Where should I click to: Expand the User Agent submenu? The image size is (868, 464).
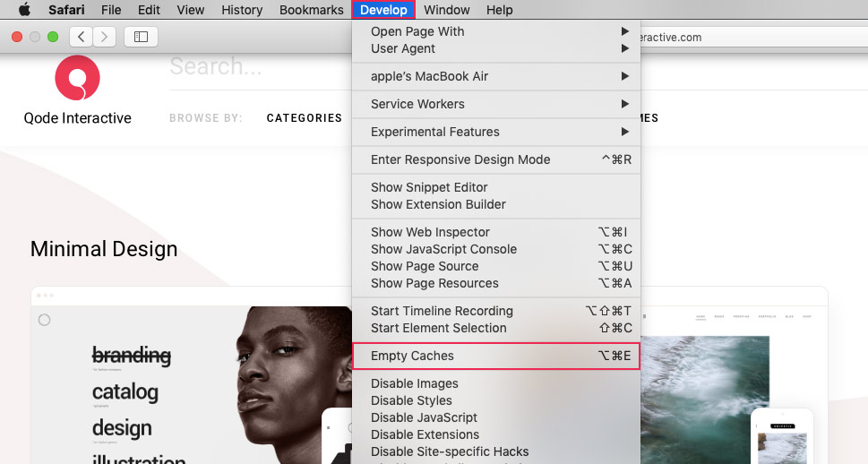point(496,48)
